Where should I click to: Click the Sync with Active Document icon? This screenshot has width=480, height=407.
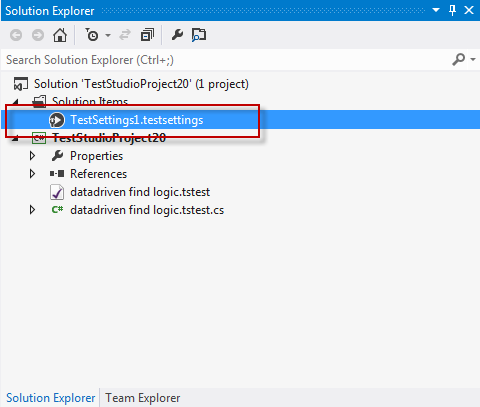(125, 35)
